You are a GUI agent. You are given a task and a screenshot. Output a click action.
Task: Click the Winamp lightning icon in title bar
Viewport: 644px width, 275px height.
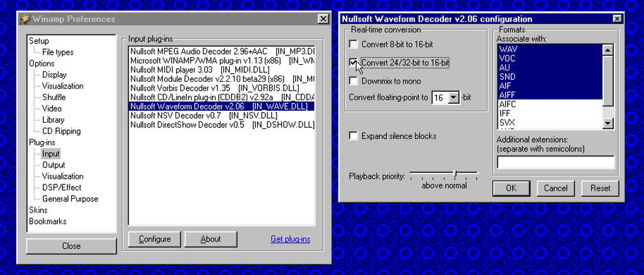click(25, 19)
